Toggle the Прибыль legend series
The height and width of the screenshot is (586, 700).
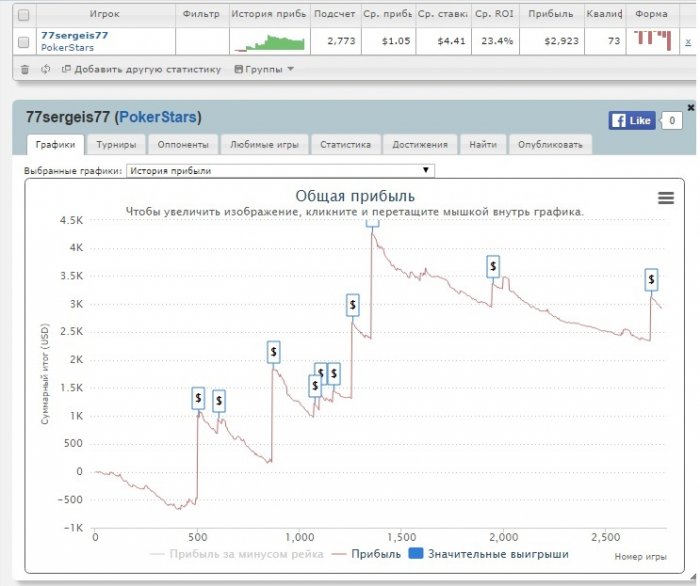point(367,554)
